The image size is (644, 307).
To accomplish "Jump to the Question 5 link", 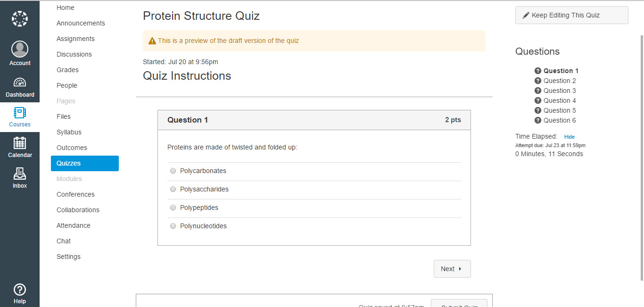I will (x=560, y=110).
